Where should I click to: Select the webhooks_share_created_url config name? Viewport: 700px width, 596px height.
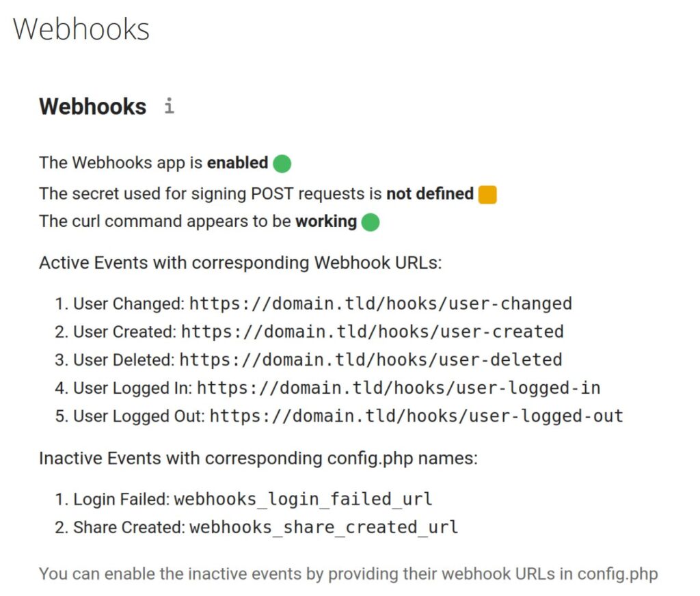[x=323, y=527]
